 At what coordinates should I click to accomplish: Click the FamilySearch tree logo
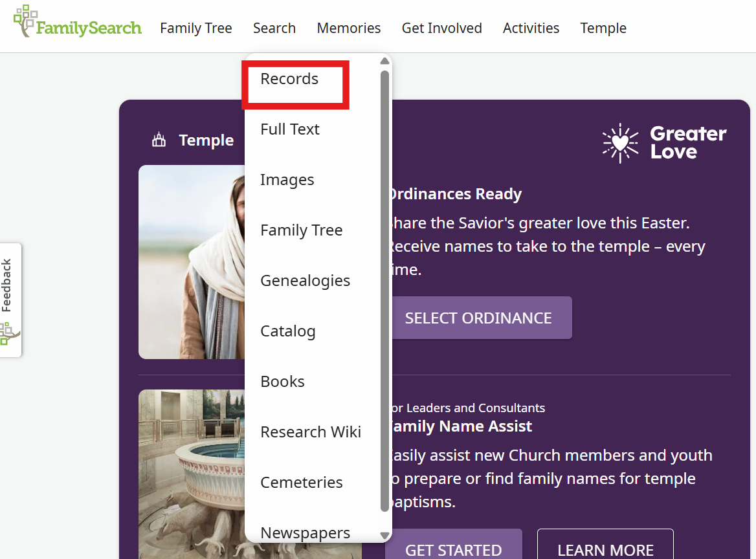point(77,22)
